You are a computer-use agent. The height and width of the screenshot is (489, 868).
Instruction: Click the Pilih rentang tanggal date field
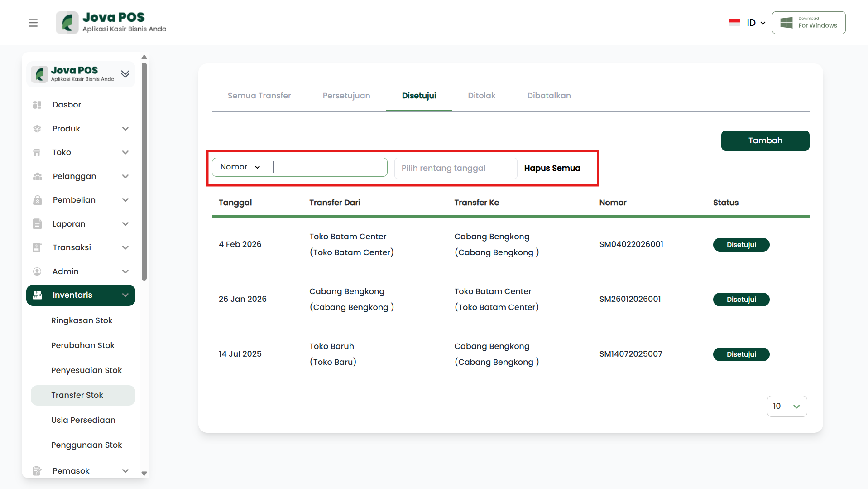455,168
